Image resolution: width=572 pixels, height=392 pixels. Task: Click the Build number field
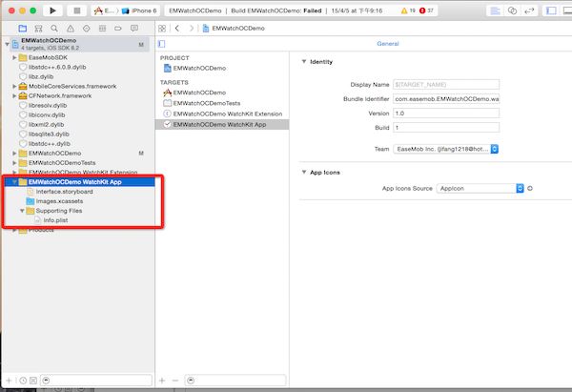pos(446,128)
